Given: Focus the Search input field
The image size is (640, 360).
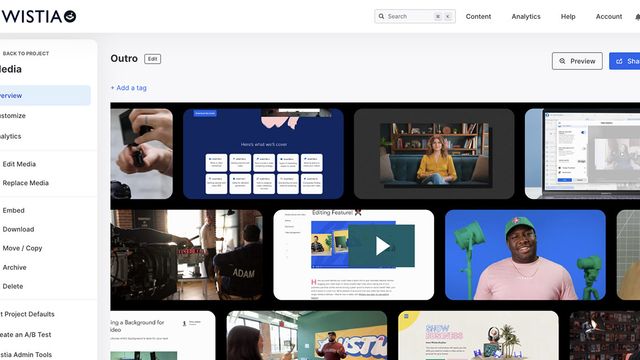Looking at the screenshot, I should [x=415, y=16].
